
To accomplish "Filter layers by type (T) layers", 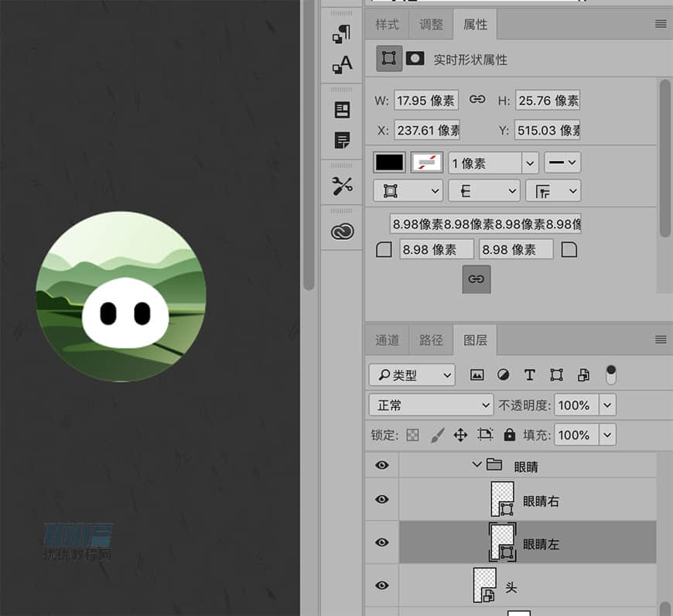I will [529, 375].
